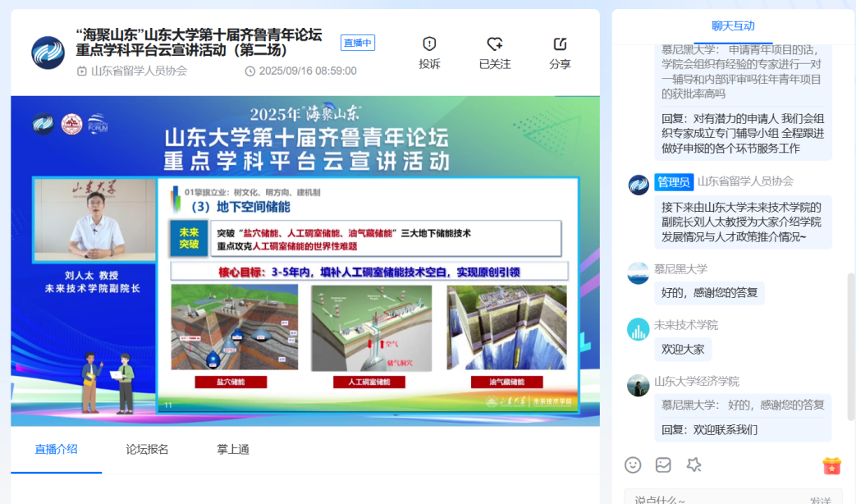Click username 未来技术学院 in chat

685,325
